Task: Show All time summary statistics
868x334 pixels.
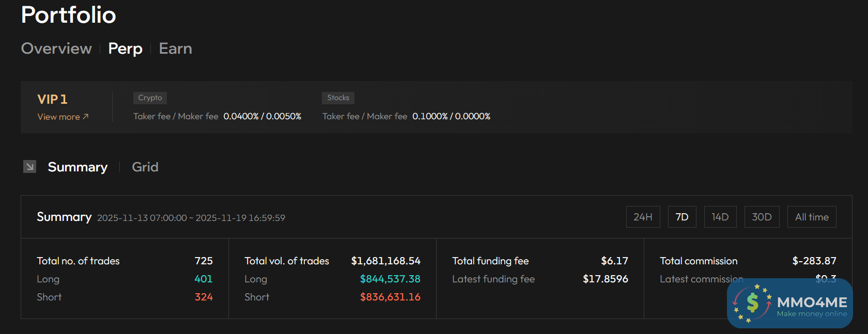Action: [x=811, y=217]
